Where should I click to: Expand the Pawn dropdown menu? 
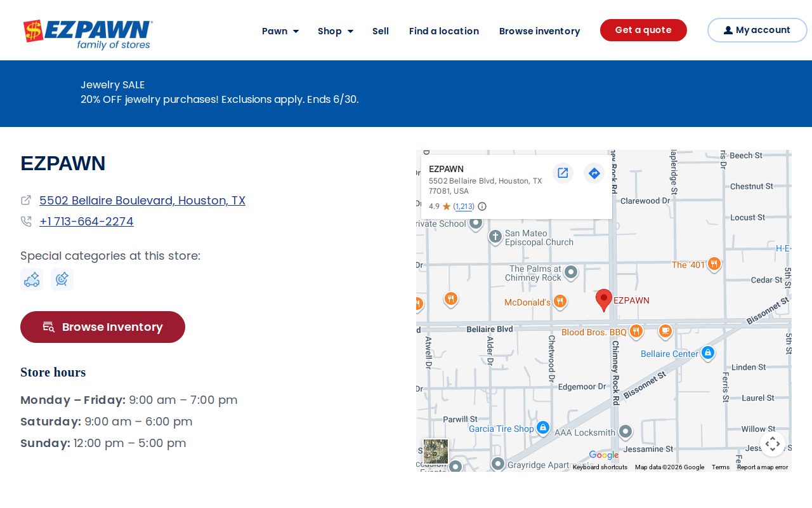[x=280, y=31]
